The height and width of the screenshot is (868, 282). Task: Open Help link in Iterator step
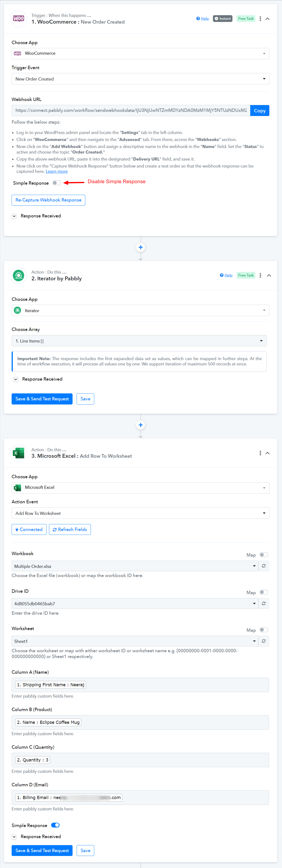pyautogui.click(x=226, y=275)
